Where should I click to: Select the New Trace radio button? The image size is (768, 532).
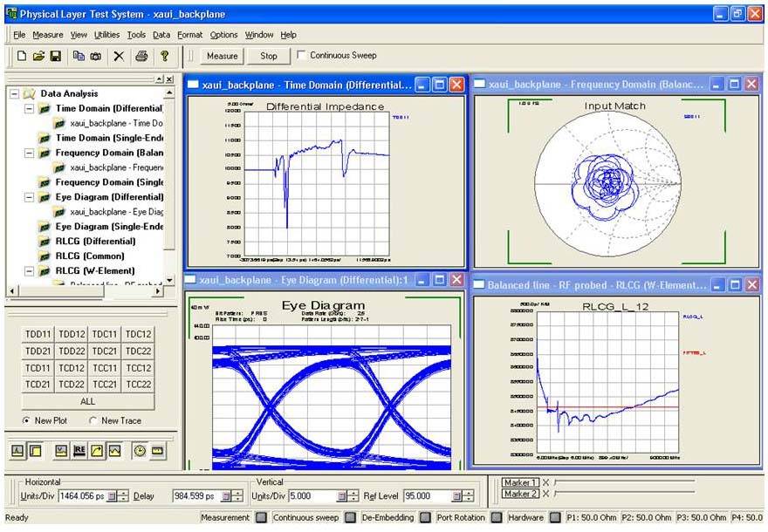93,420
